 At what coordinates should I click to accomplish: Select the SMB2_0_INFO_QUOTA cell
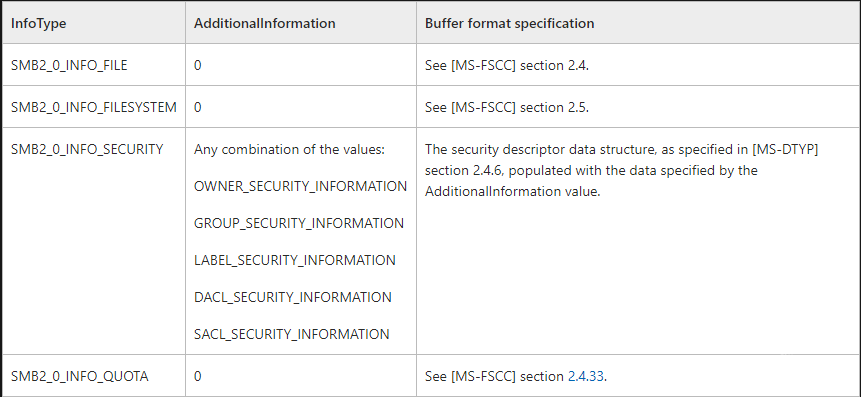94,376
